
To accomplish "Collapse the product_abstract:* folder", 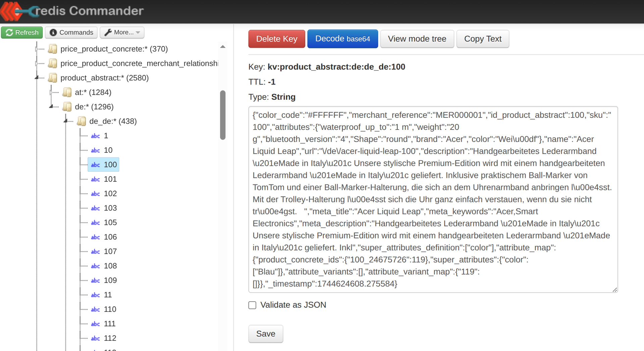I will point(37,78).
